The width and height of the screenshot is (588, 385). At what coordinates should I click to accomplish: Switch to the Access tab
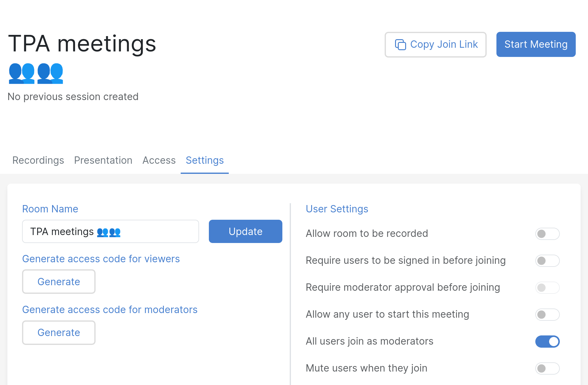[x=159, y=160]
